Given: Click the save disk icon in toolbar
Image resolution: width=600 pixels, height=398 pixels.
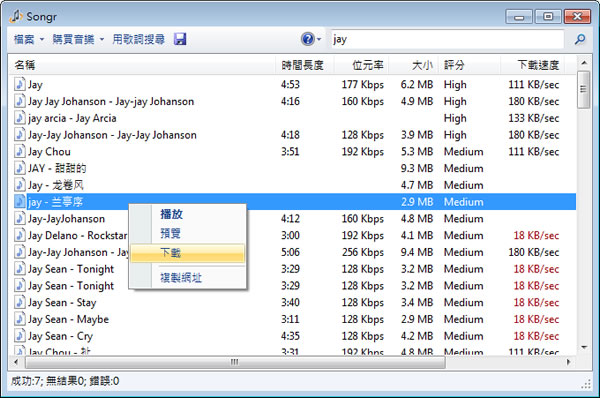Looking at the screenshot, I should click(180, 39).
